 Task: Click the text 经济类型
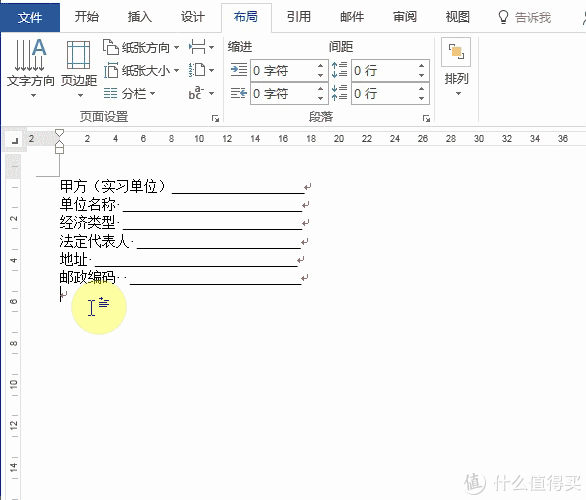[x=88, y=222]
